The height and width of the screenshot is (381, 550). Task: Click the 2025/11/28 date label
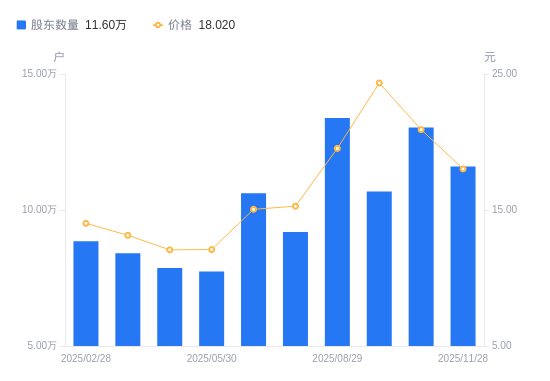(463, 358)
